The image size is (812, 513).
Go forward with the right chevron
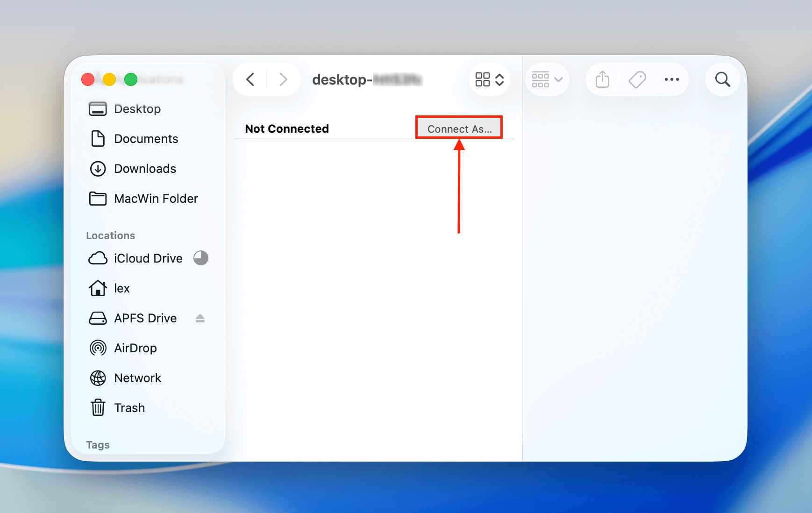pos(283,79)
